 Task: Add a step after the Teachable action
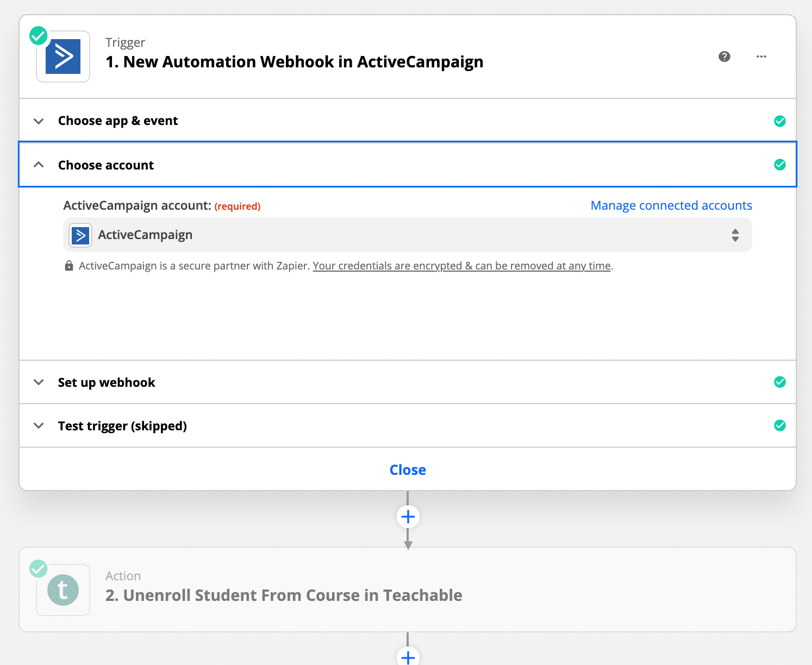[x=408, y=656]
